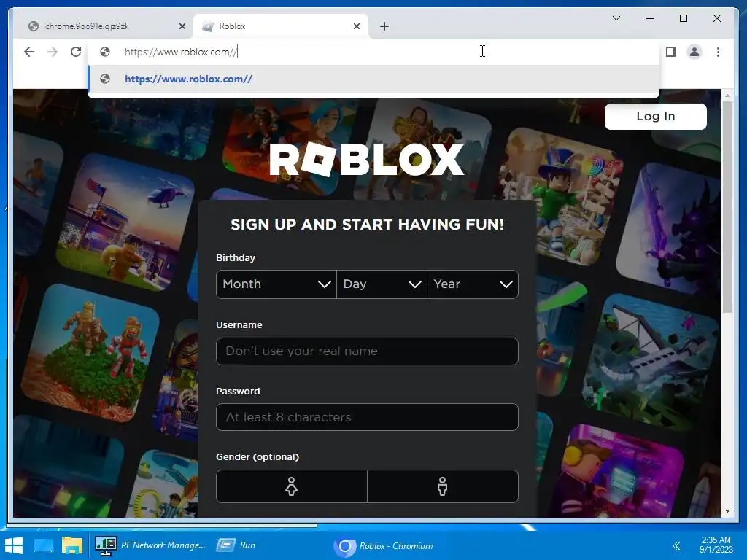Screen dimensions: 747x560
Task: Switch to the chrome.9oo91e.qjz9zk tab
Action: (x=104, y=26)
